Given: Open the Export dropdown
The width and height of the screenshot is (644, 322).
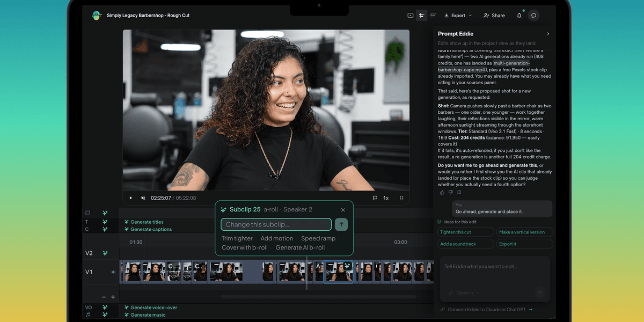Looking at the screenshot, I should tap(458, 16).
